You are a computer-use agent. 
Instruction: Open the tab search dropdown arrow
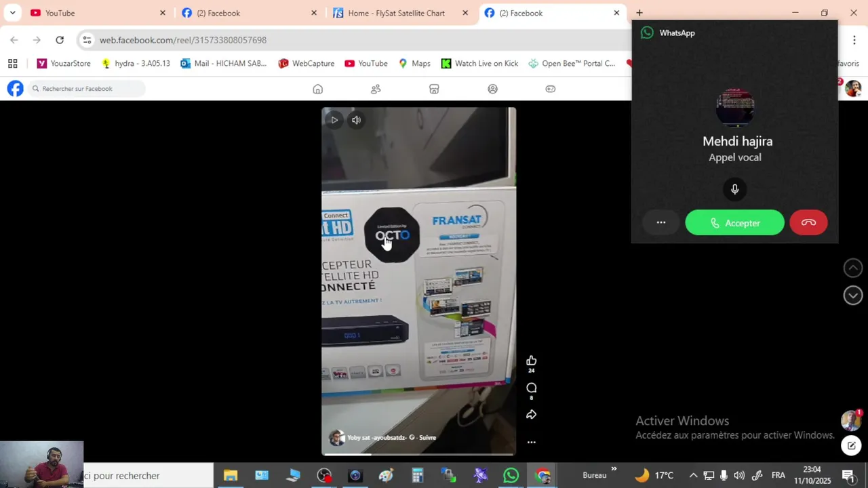click(x=12, y=13)
